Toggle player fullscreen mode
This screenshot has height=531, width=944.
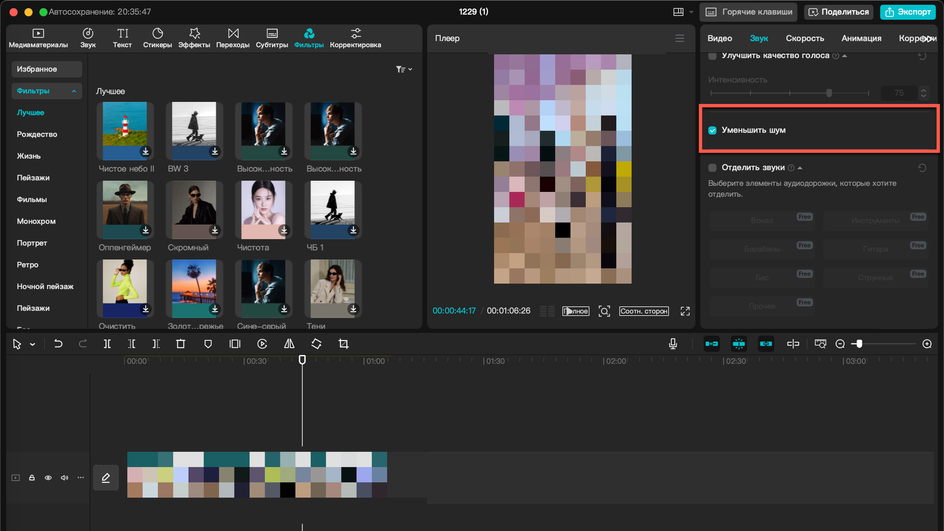(685, 311)
